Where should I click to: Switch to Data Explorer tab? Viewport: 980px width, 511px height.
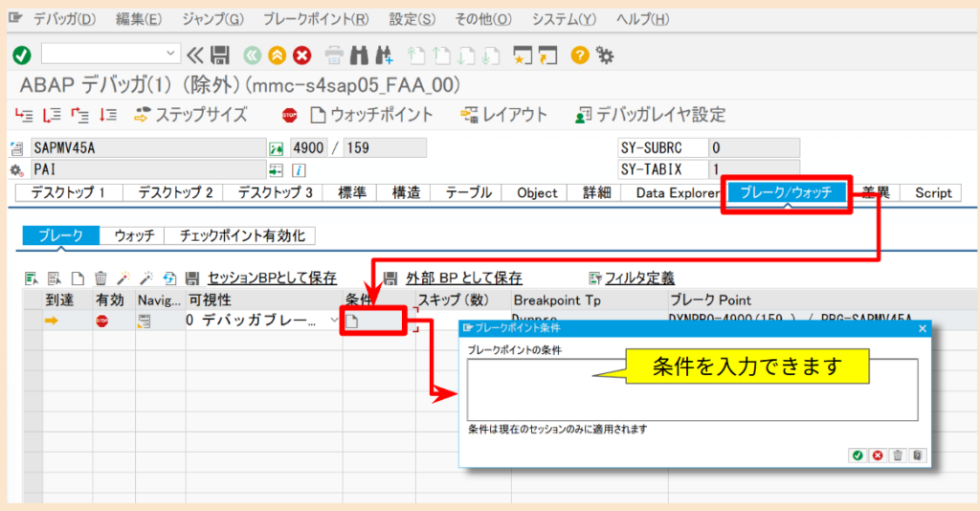click(x=677, y=193)
